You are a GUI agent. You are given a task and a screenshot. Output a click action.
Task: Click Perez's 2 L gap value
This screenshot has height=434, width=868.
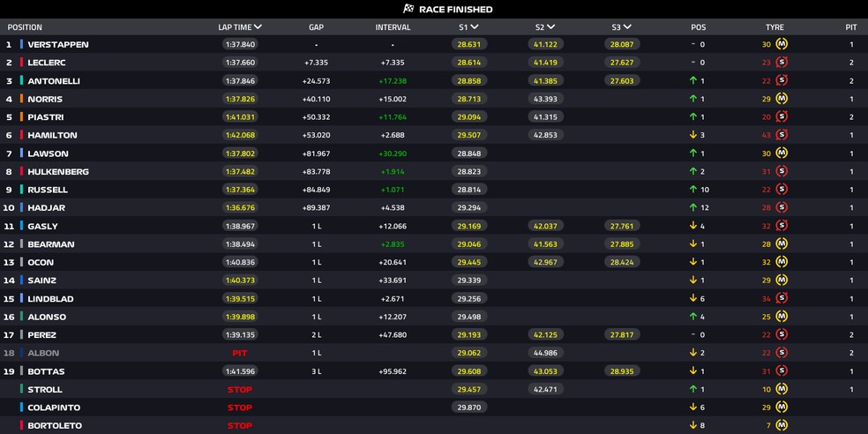[316, 335]
